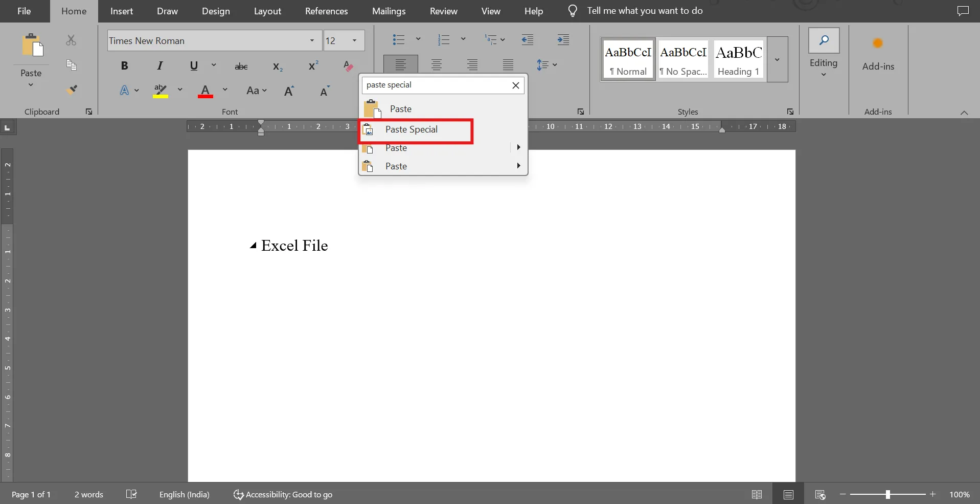Expand the font size 12 dropdown

click(x=354, y=40)
